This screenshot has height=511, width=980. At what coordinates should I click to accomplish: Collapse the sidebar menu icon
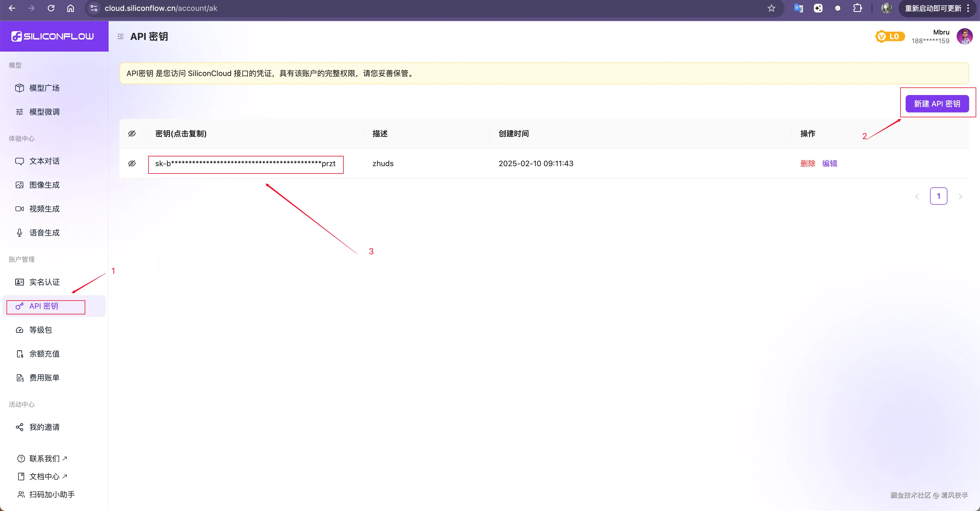click(x=121, y=37)
